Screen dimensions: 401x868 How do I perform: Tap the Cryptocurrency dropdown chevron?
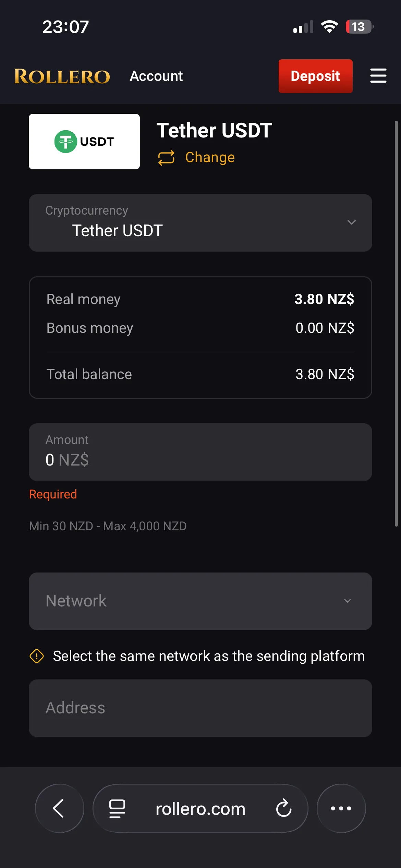(x=351, y=222)
